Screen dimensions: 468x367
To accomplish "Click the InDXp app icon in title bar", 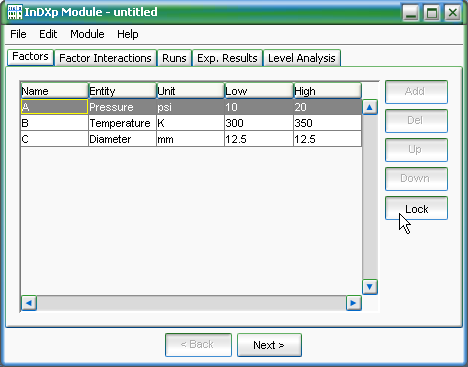I will click(x=15, y=12).
